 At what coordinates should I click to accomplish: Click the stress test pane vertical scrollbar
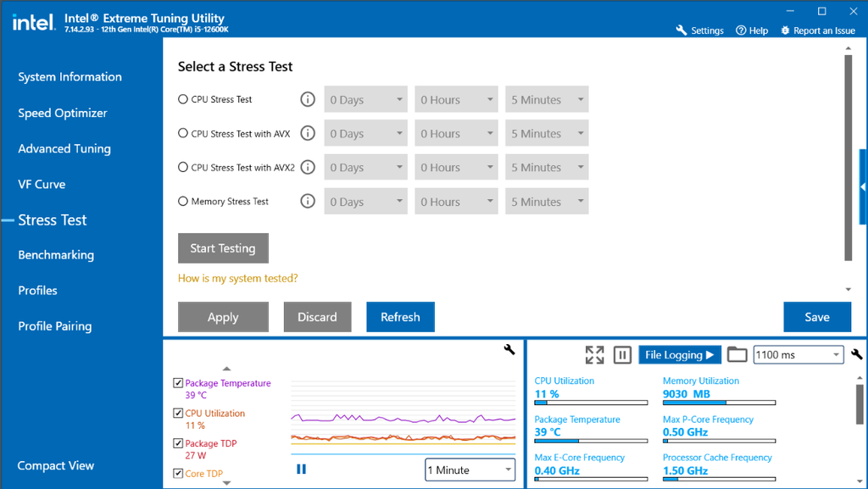tap(848, 158)
